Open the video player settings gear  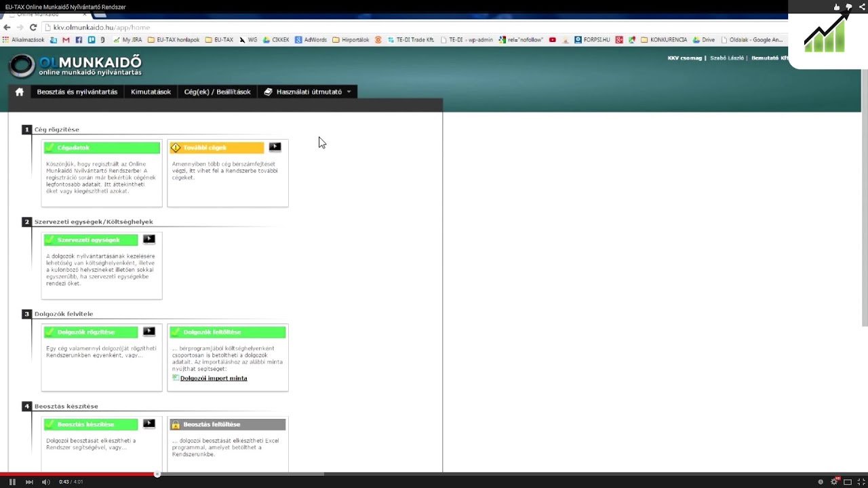click(x=834, y=482)
